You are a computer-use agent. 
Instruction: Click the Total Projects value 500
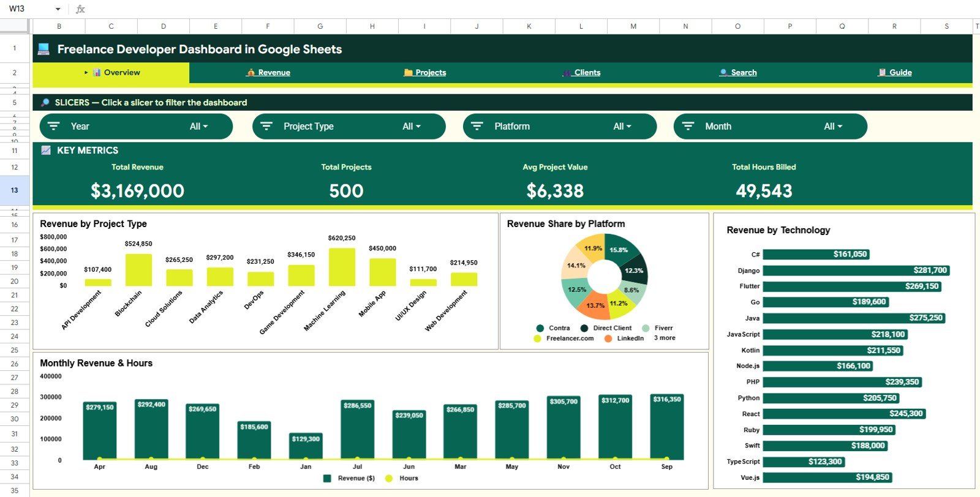[x=346, y=191]
